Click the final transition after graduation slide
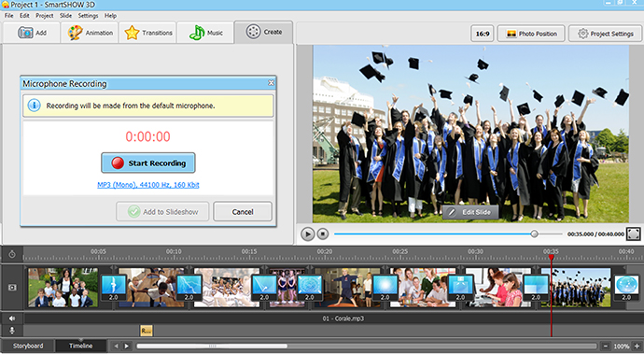 [626, 288]
